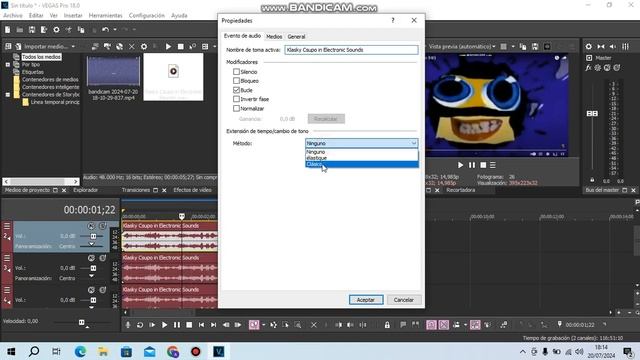Select the Klasky Csupo audio media thumbnail
Image resolution: width=640 pixels, height=360 pixels.
coord(173,77)
